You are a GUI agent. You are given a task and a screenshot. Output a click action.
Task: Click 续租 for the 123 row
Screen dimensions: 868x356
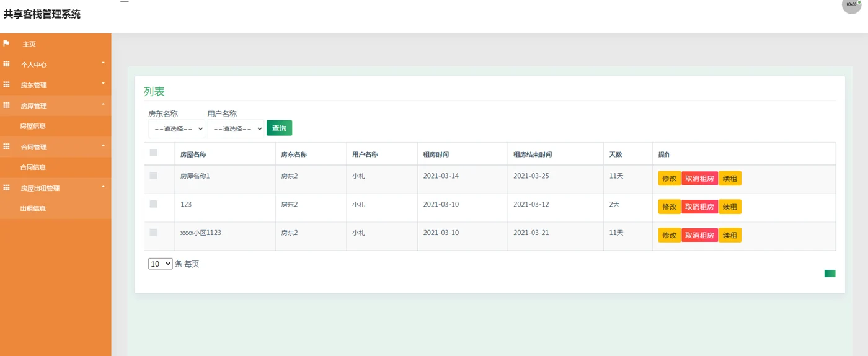(730, 207)
